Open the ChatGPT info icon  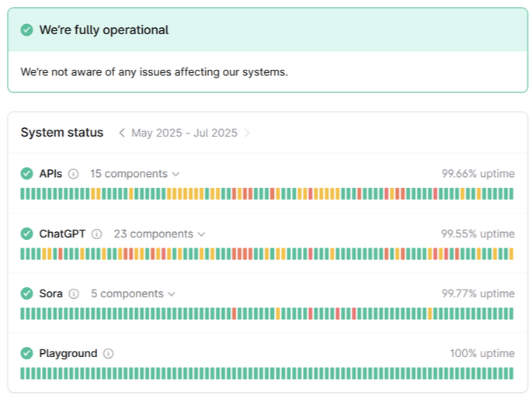click(x=97, y=234)
